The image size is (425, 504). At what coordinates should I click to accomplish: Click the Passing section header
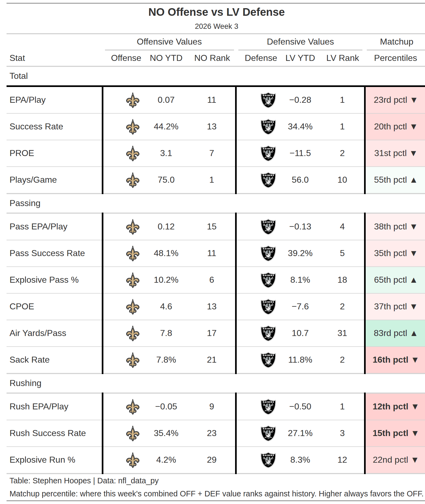(25, 203)
